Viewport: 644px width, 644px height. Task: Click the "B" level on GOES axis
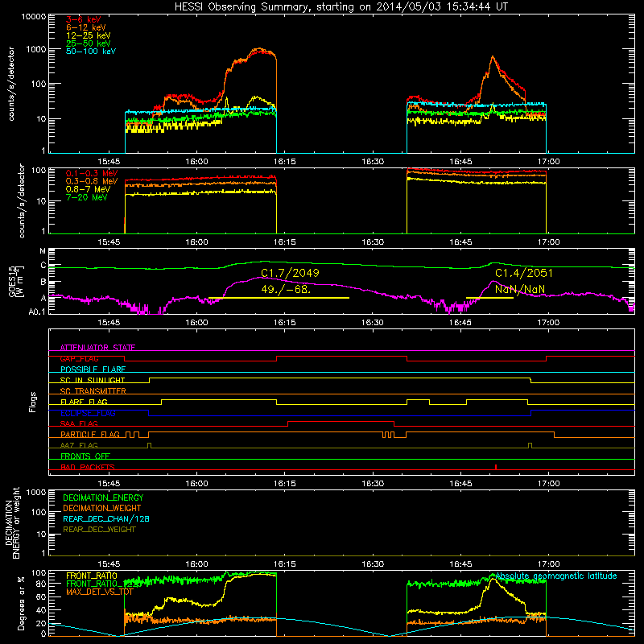pos(43,283)
